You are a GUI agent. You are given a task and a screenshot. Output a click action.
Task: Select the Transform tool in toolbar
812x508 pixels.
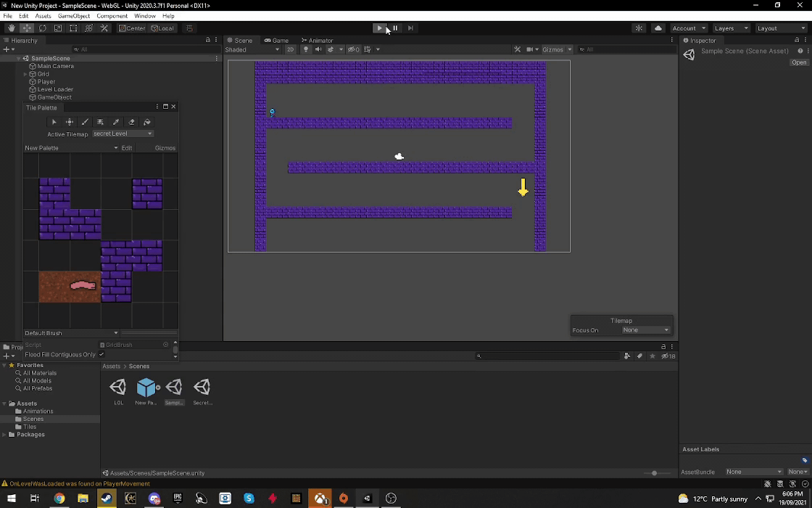pos(89,28)
